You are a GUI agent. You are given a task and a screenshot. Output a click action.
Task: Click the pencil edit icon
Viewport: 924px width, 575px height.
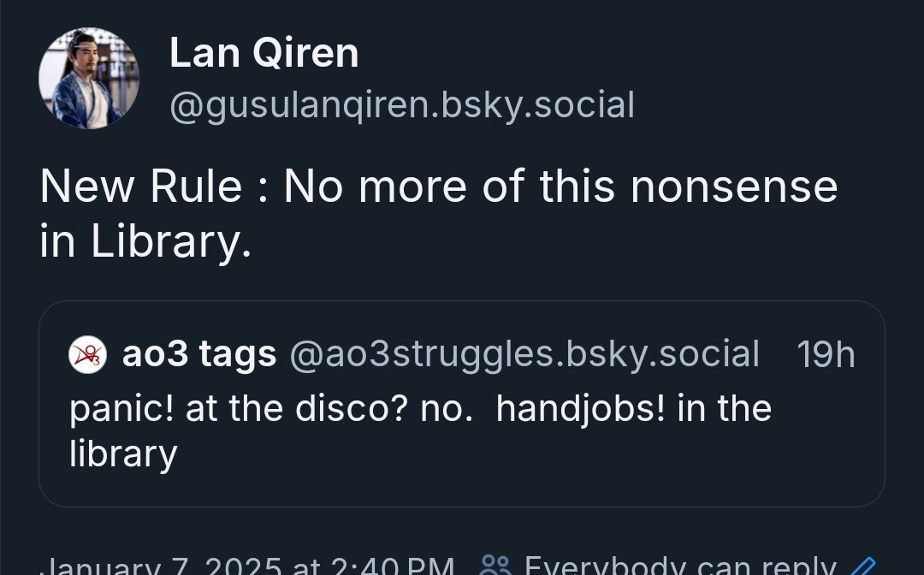(865, 566)
